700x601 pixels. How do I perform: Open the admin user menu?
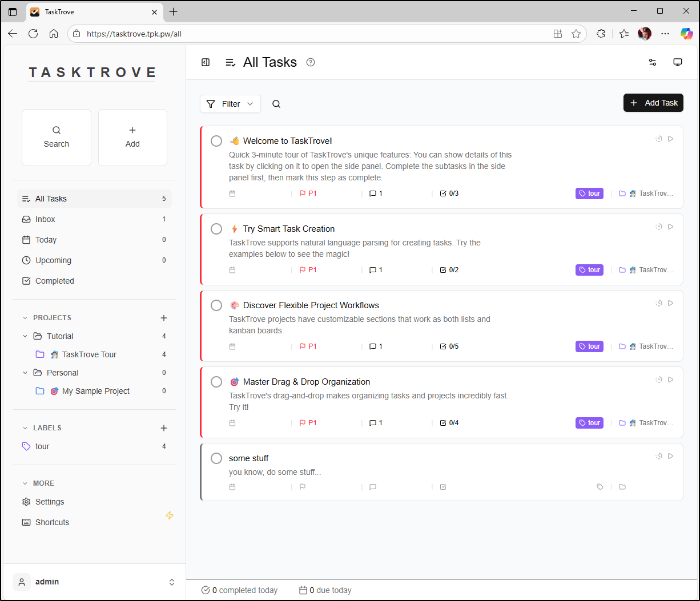click(x=94, y=582)
